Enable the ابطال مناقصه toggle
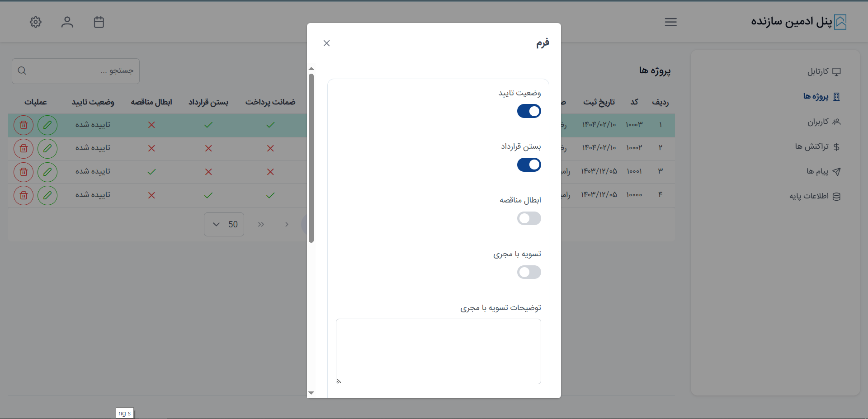Viewport: 868px width, 419px height. (x=529, y=219)
